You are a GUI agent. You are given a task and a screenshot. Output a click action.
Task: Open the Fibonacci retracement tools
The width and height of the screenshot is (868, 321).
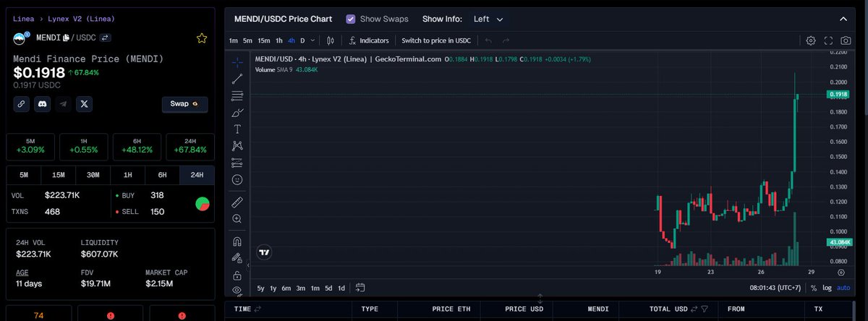tap(237, 96)
